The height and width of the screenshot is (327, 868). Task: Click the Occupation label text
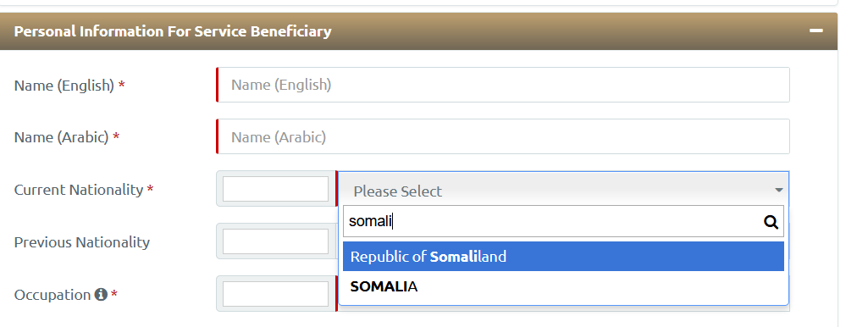click(52, 295)
